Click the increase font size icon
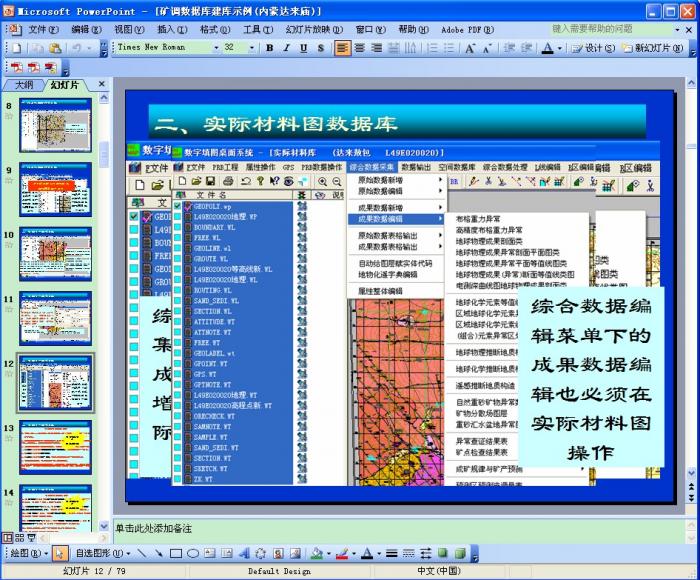700x580 pixels. pyautogui.click(x=470, y=48)
